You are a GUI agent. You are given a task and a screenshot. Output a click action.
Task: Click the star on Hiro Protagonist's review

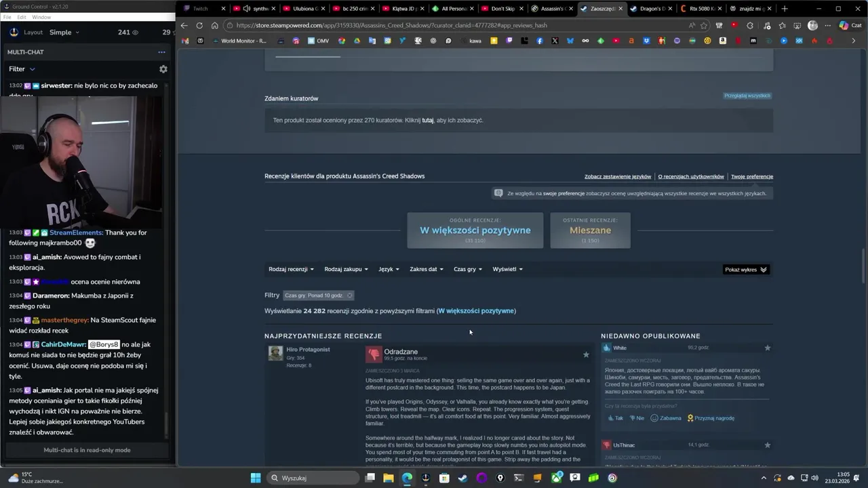(586, 354)
